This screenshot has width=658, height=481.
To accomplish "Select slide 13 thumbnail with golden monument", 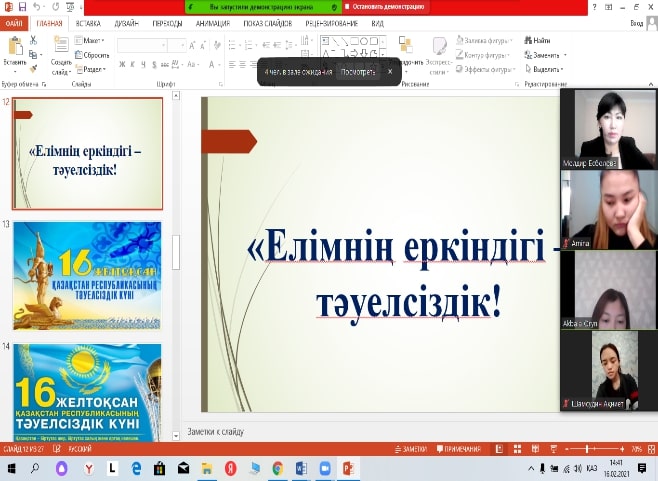I will click(x=87, y=276).
